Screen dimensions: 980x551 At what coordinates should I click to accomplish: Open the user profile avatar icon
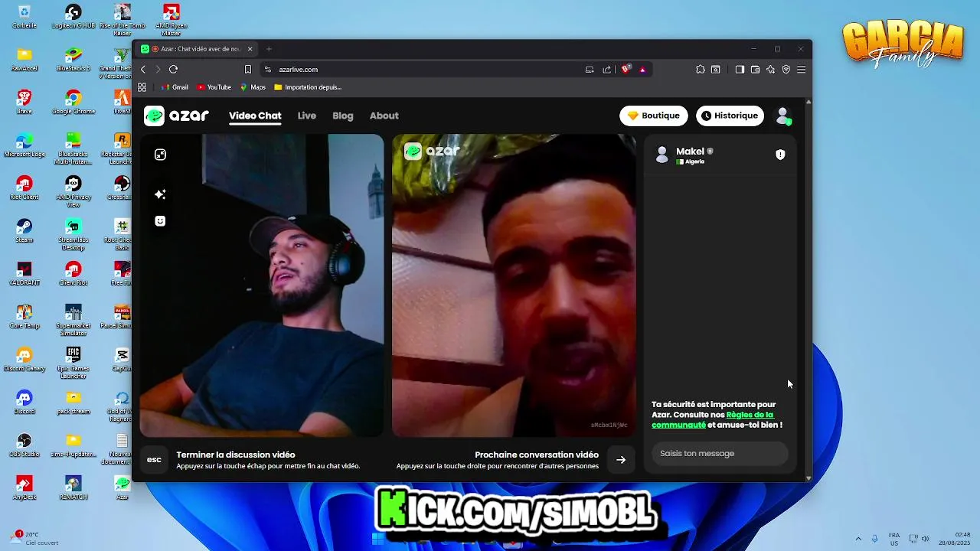click(x=782, y=116)
